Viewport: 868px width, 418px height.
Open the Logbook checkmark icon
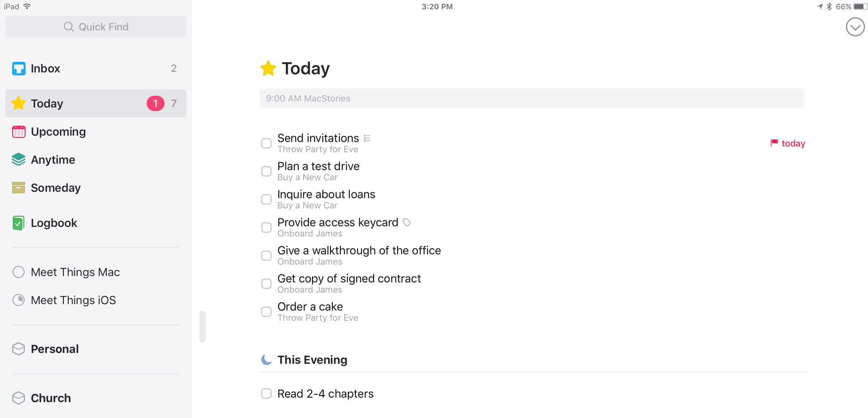point(18,223)
